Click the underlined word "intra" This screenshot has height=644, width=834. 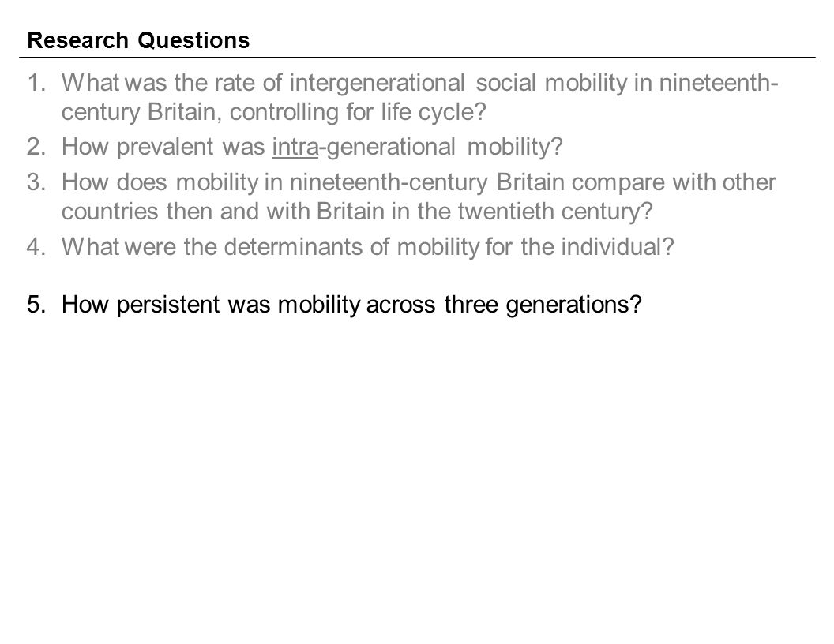click(295, 147)
